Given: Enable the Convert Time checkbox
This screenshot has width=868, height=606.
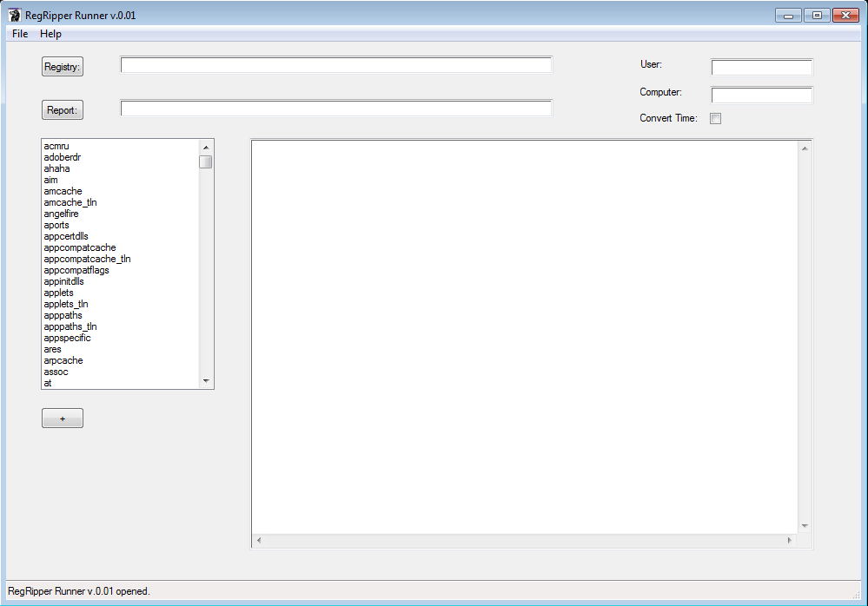Looking at the screenshot, I should pyautogui.click(x=715, y=119).
